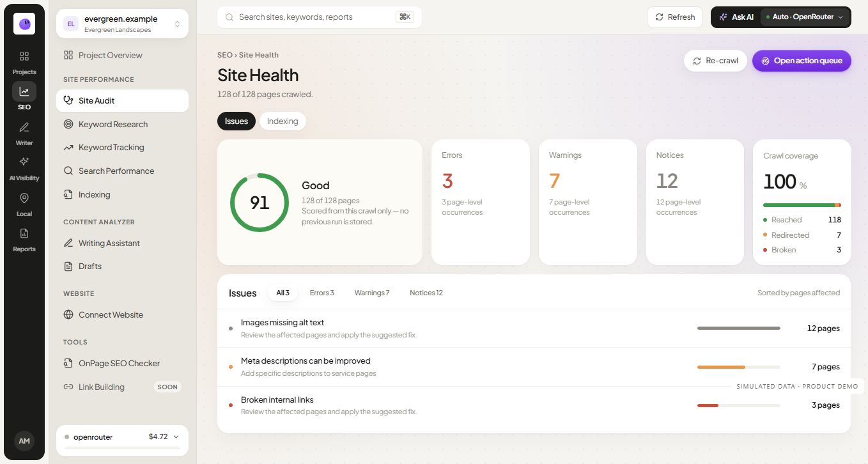Viewport: 868px width, 464px height.
Task: Click the Sorted by pages affected label
Action: (x=798, y=293)
